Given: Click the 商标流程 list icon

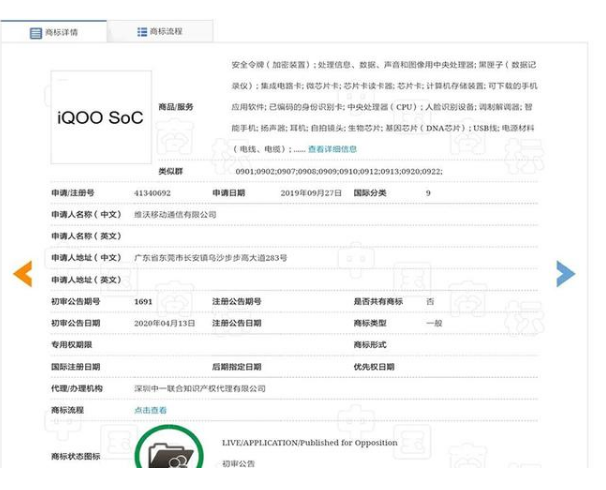Looking at the screenshot, I should (x=142, y=32).
